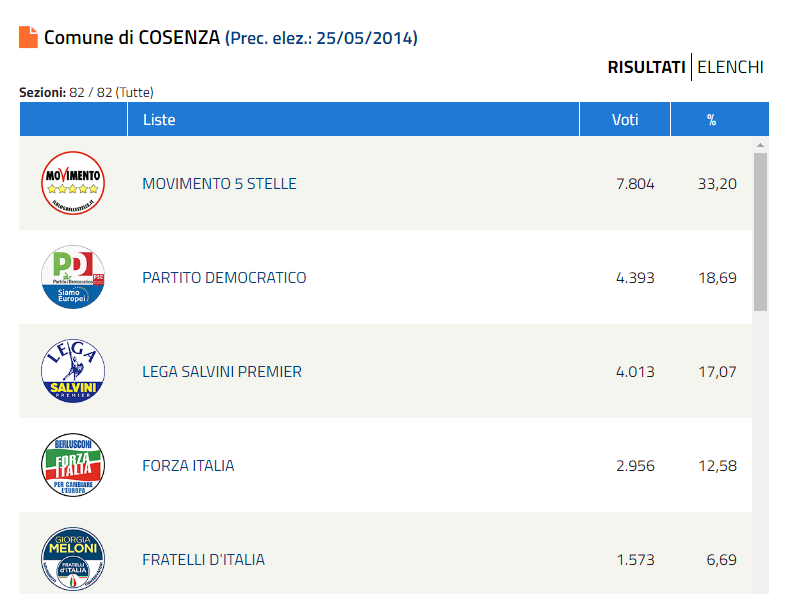Open the PARTITO DEMOCRATICO list link
The height and width of the screenshot is (594, 787).
pyautogui.click(x=224, y=278)
